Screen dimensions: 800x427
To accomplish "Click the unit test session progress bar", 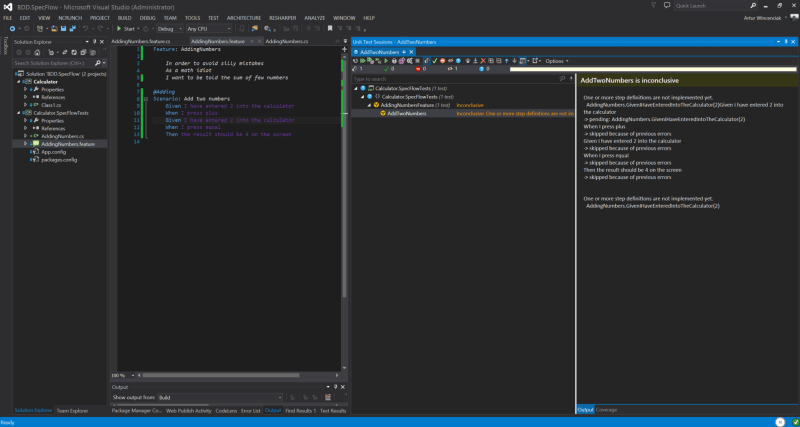I will (x=650, y=69).
